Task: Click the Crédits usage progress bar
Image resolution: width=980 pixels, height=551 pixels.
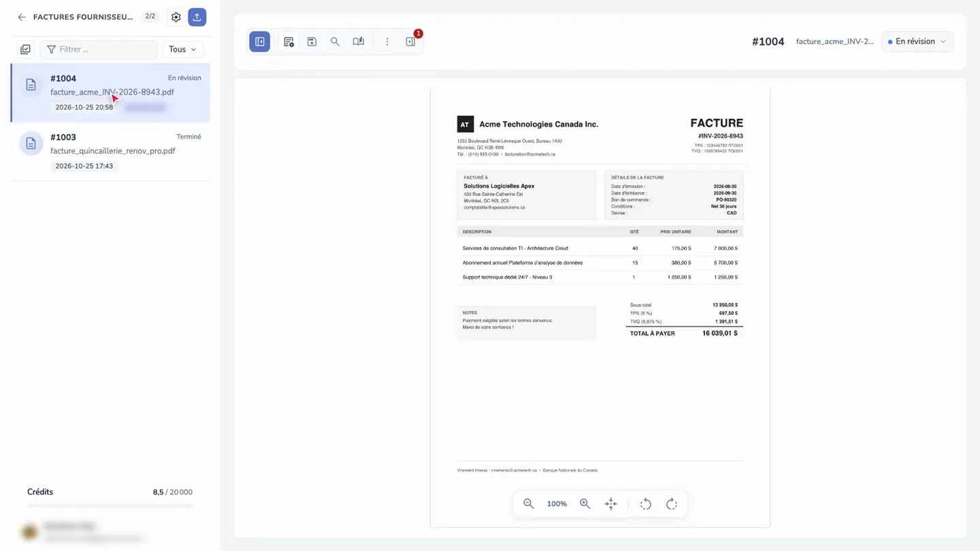Action: [110, 506]
